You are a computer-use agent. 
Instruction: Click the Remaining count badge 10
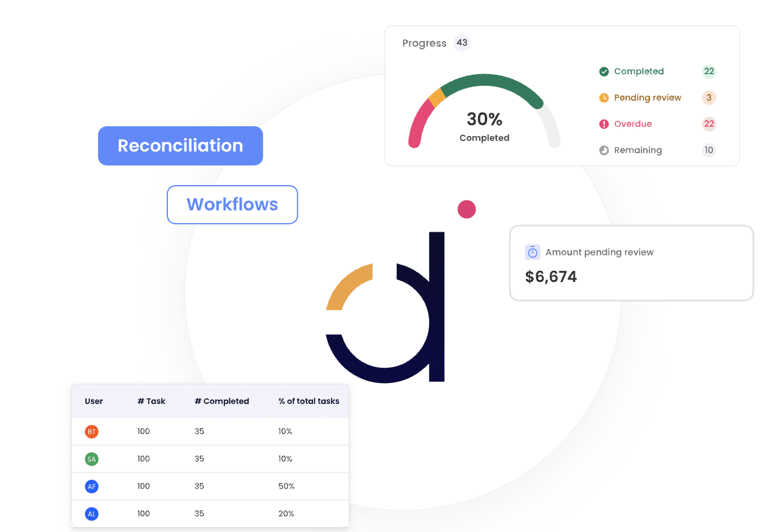[708, 150]
